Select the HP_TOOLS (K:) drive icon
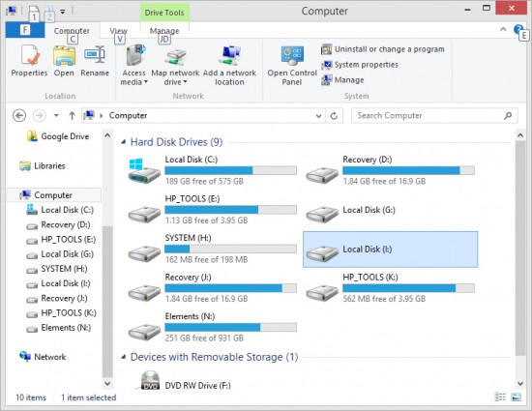Viewport: 532px width, 411px height. pyautogui.click(x=322, y=292)
